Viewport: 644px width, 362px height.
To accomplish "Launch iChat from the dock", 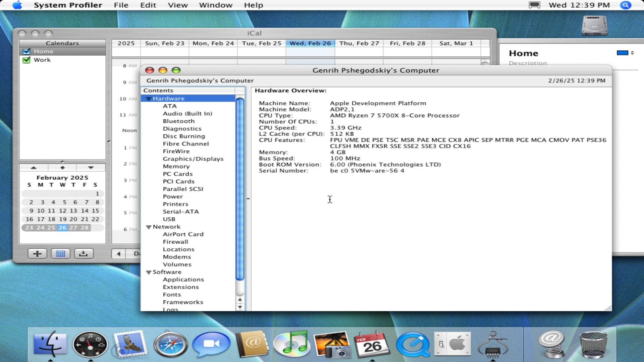I will (x=211, y=345).
